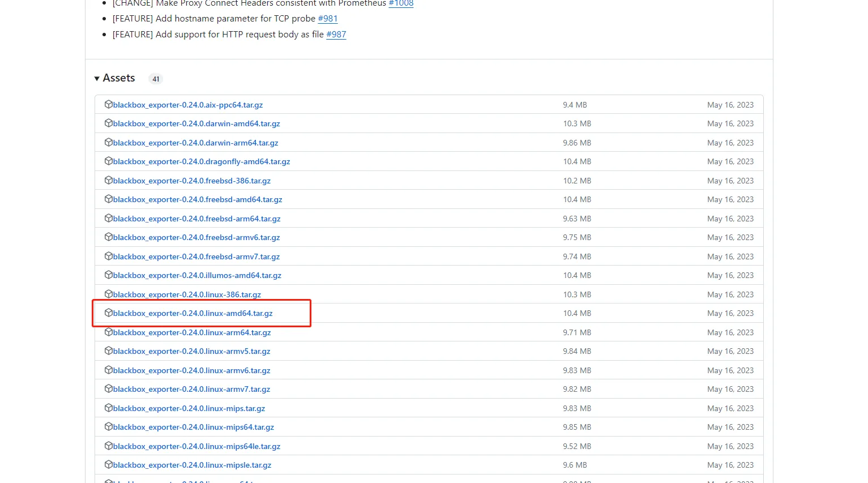This screenshot has width=868, height=483.
Task: Click package icon beside linux-armv7.tar.gz
Action: click(109, 388)
